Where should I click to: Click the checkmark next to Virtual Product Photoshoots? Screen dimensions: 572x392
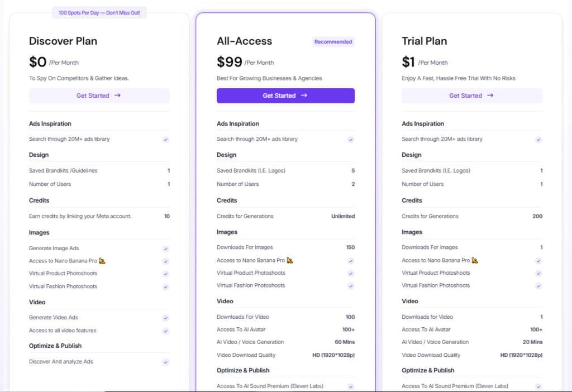(165, 273)
